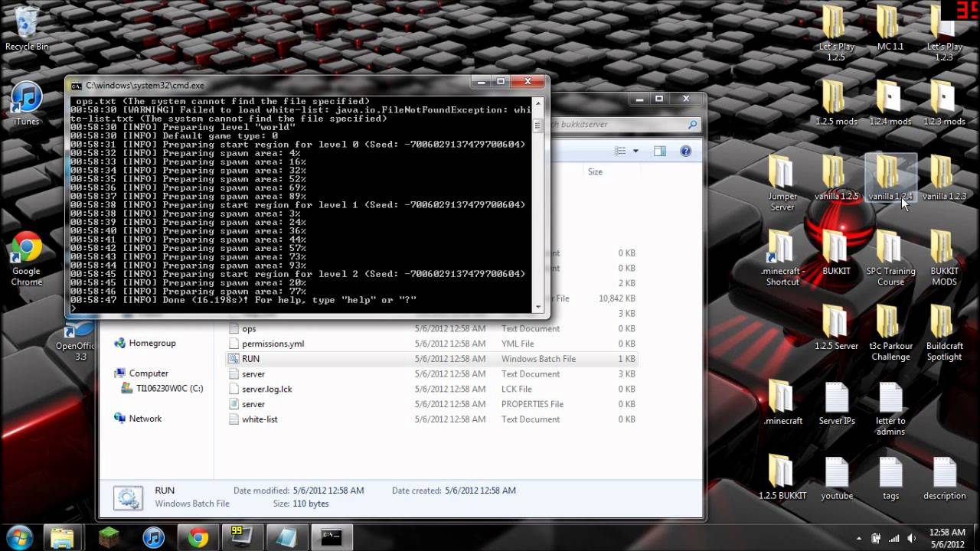Select the Server IPs text file
The image size is (980, 551).
pos(836,403)
